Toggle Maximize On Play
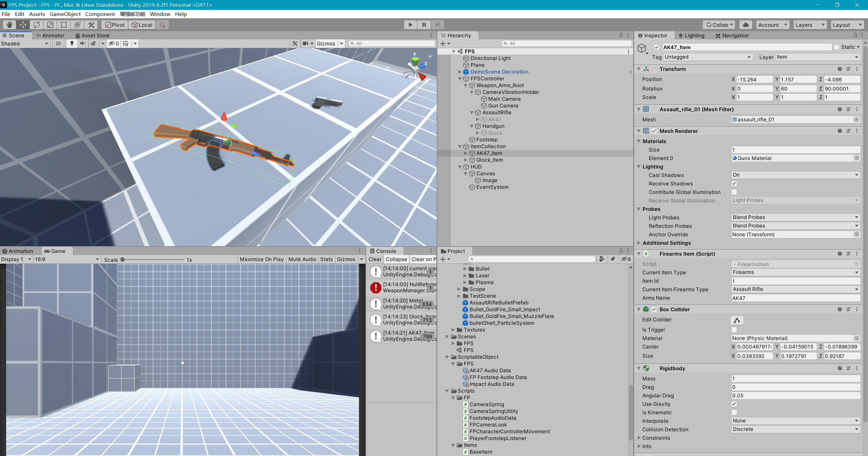This screenshot has width=868, height=456. point(262,259)
